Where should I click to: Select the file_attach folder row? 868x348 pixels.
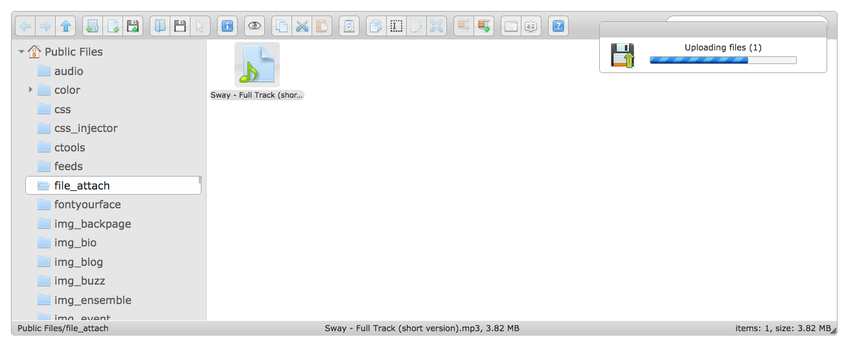click(113, 186)
